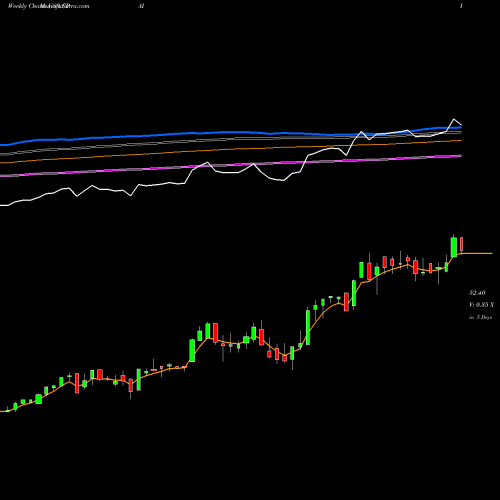Click the orange price-following average line mid-chart
This screenshot has height=500, width=500.
[233, 343]
